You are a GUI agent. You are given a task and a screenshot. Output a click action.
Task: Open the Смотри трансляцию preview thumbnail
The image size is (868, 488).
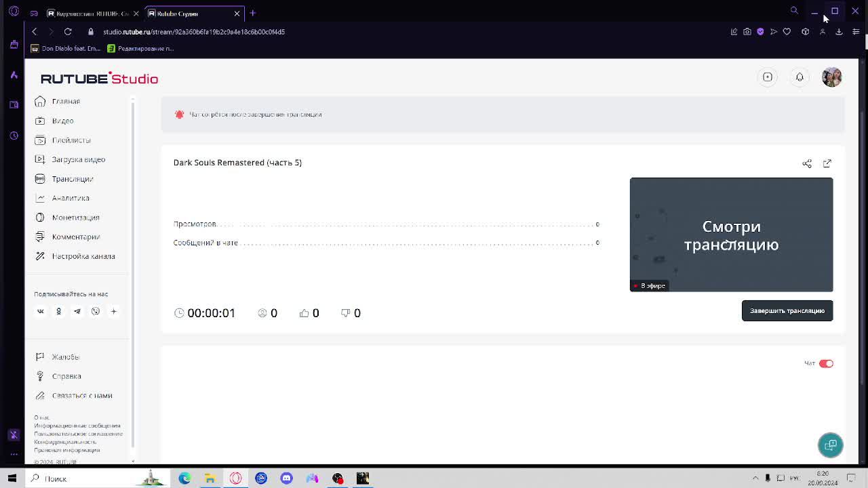(x=731, y=235)
